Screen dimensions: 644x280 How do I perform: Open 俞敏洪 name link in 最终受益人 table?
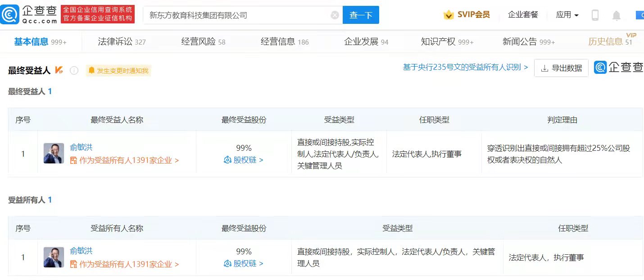(x=81, y=147)
